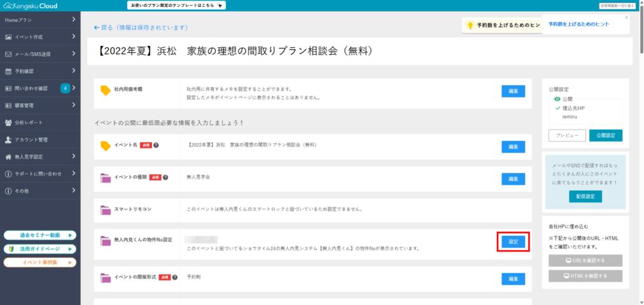Click the info icon beside その他

tap(8, 191)
